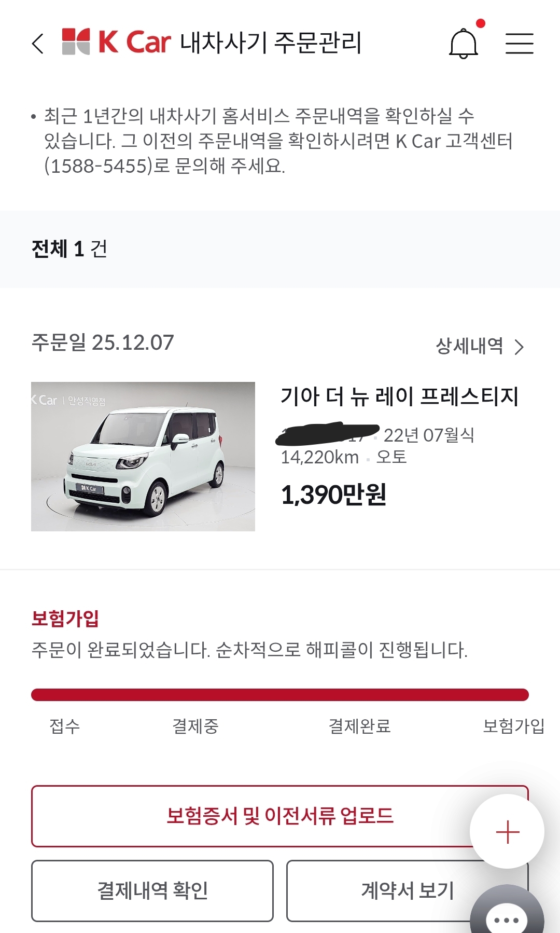Viewport: 560px width, 933px height.
Task: Select the 보험가입 progress step label
Action: pyautogui.click(x=513, y=726)
